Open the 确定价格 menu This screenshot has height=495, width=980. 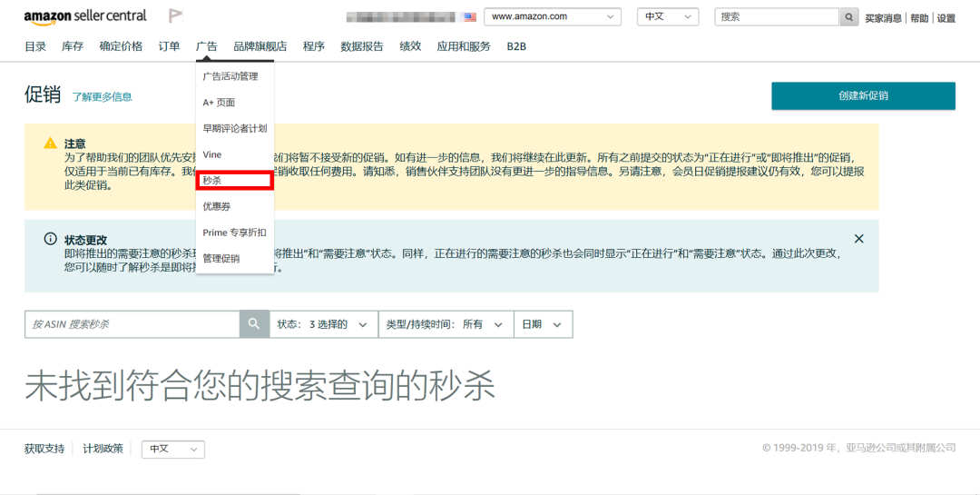coord(121,46)
